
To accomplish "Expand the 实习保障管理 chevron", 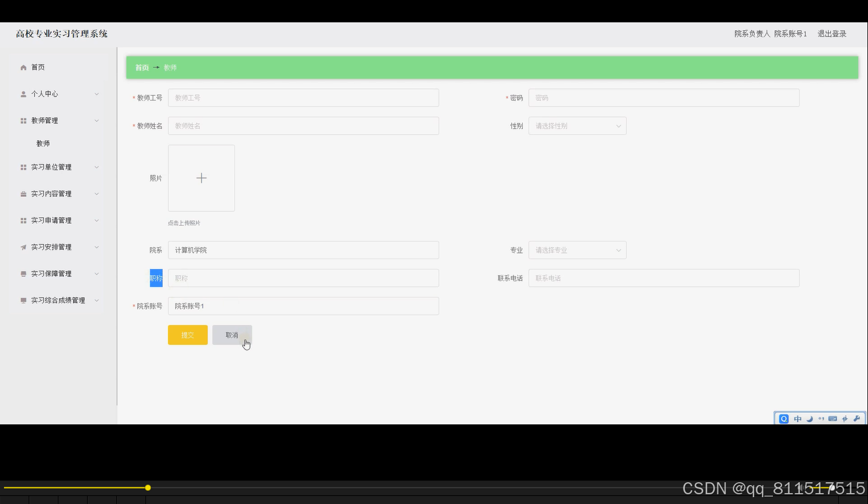I will pos(97,274).
